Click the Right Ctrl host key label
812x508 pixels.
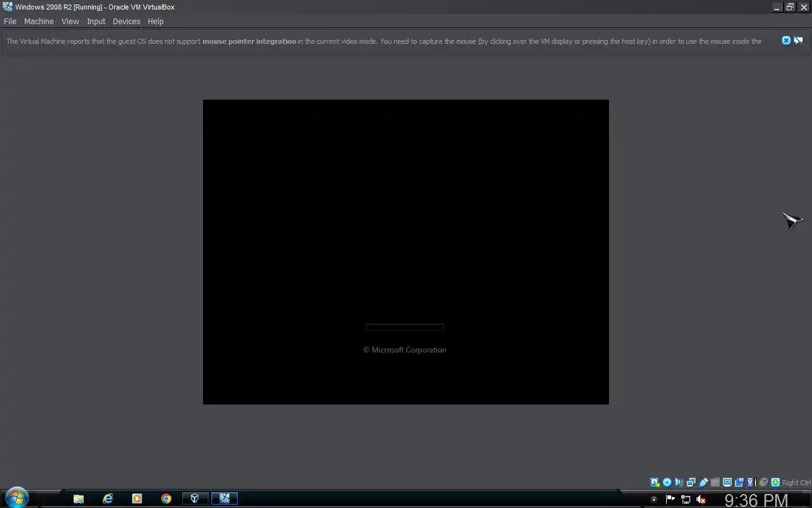[x=797, y=483]
